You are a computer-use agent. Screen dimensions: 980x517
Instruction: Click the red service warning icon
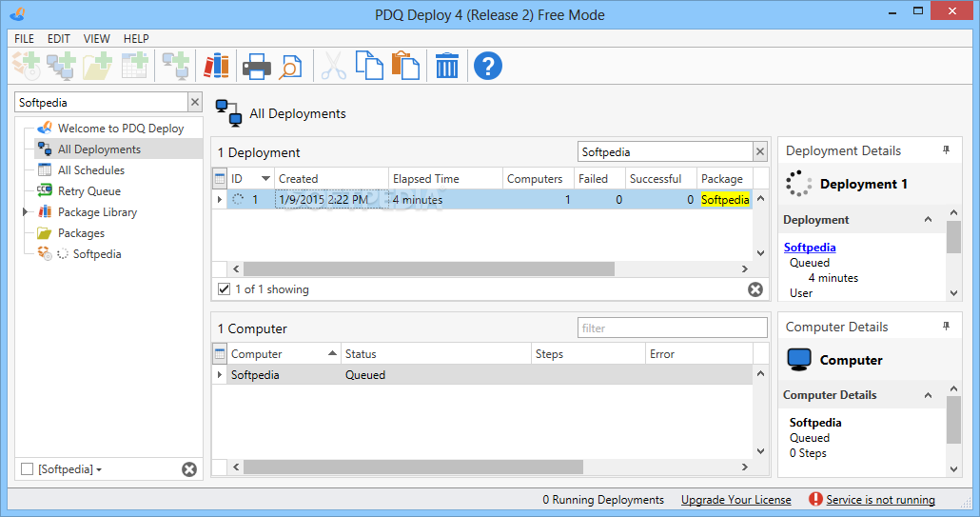pos(815,499)
